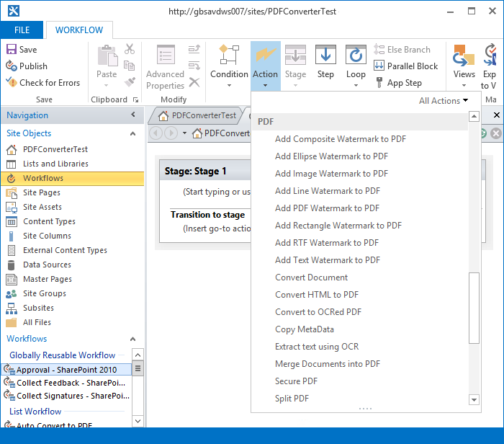Select Approval - SharePoint 2010 workflow
This screenshot has width=504, height=444.
click(x=66, y=370)
